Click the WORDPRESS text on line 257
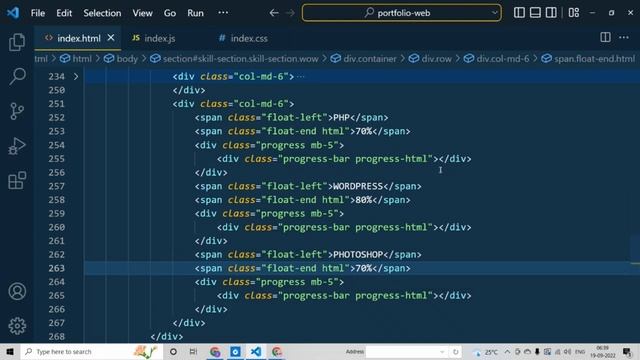This screenshot has height=360, width=640. (x=358, y=186)
